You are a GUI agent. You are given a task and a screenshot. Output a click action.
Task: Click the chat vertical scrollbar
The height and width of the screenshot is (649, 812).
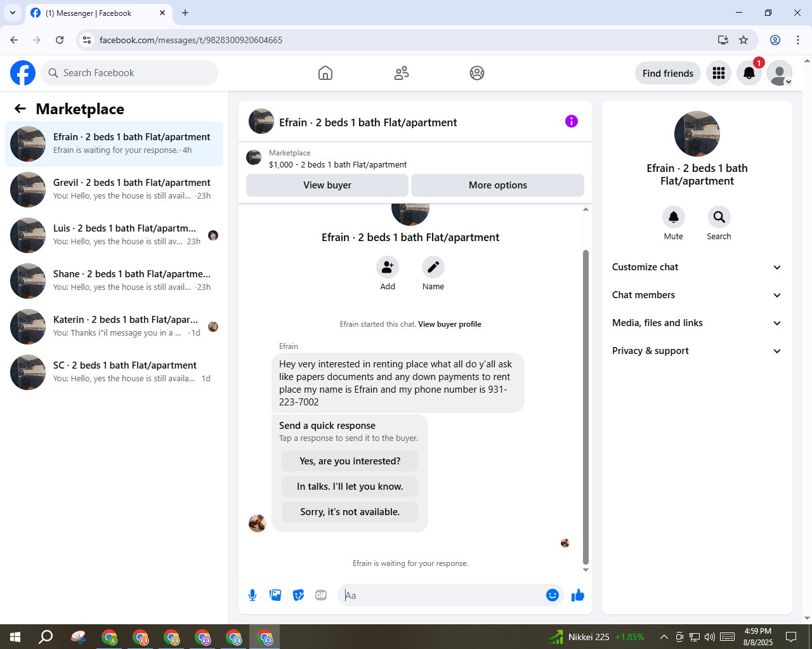(586, 406)
